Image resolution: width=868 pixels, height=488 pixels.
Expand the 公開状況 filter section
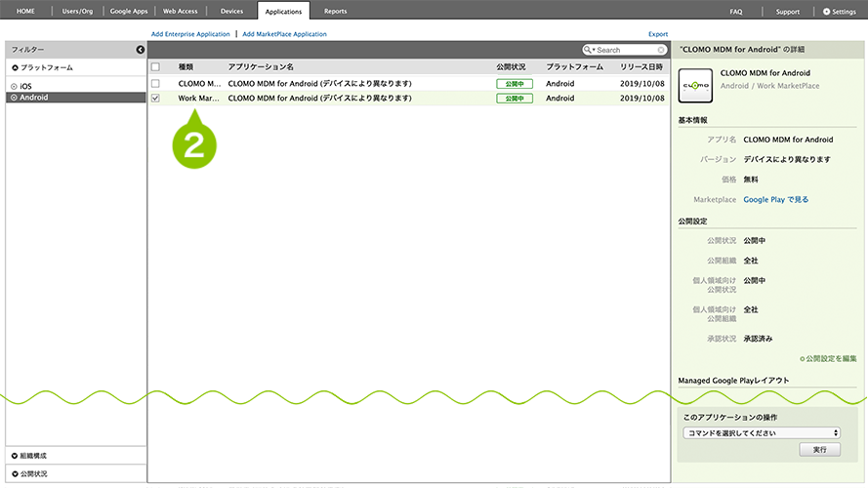tap(29, 474)
